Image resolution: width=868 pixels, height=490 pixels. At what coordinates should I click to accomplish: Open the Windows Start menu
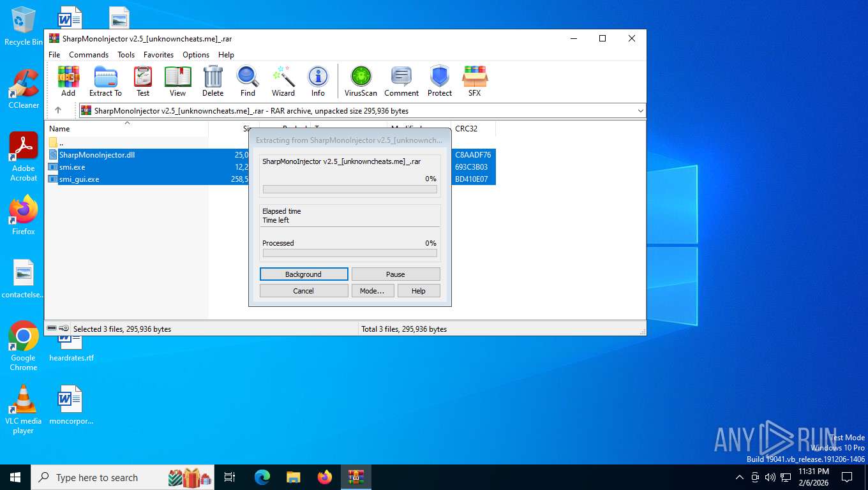point(15,477)
